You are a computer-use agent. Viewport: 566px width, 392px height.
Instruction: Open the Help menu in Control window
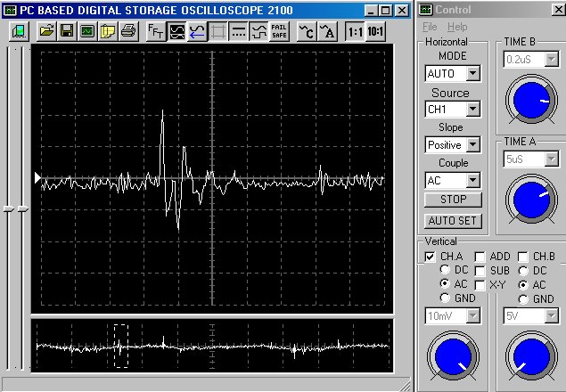(x=457, y=27)
